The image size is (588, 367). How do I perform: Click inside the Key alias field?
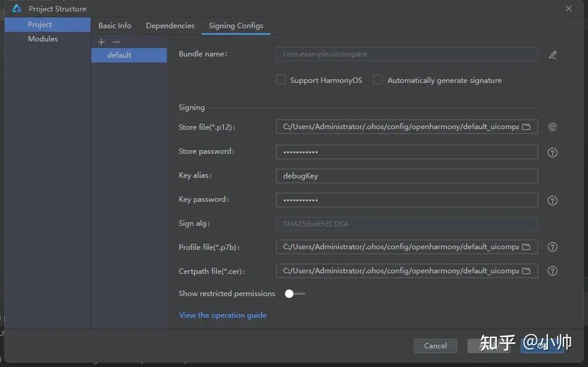click(406, 176)
